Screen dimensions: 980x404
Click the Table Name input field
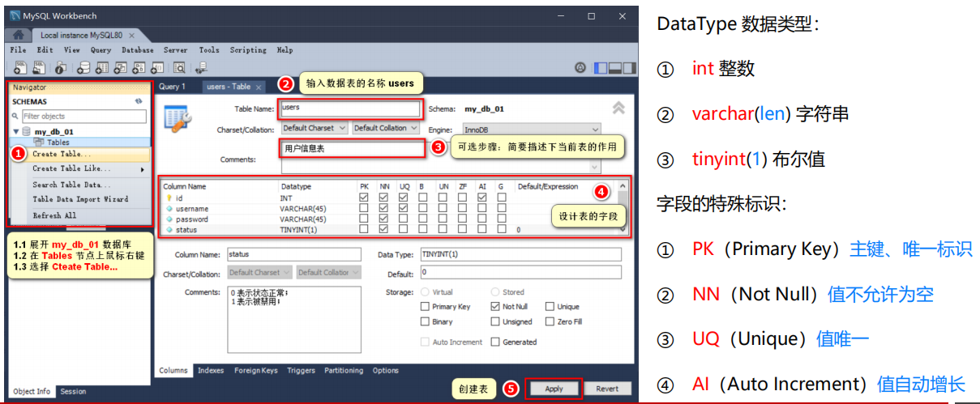point(350,108)
